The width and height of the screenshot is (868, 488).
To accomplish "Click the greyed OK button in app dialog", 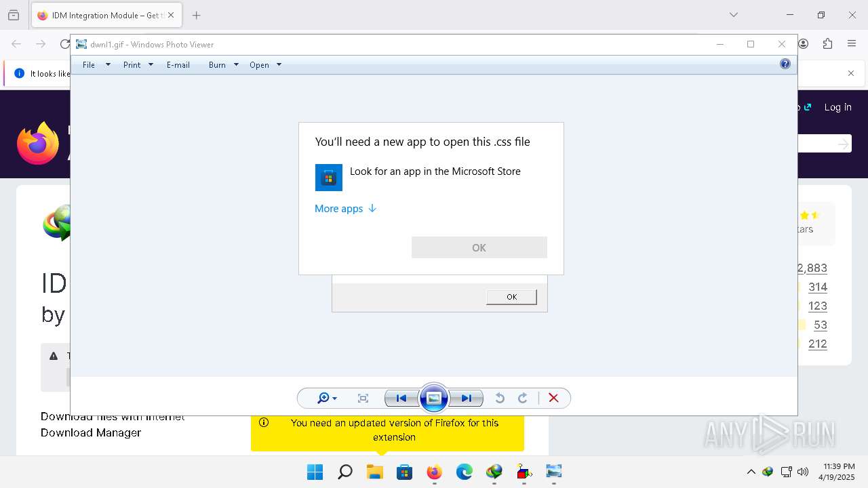I will point(479,247).
